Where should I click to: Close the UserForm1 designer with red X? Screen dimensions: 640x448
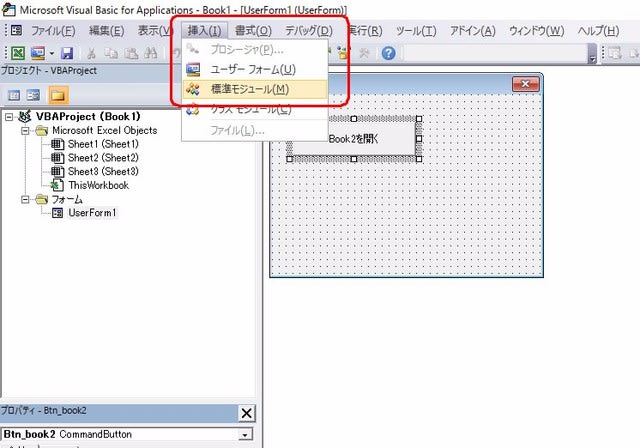coord(525,84)
